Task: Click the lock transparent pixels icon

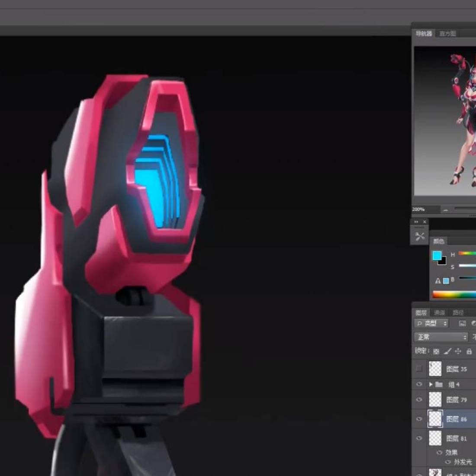Action: pyautogui.click(x=436, y=351)
